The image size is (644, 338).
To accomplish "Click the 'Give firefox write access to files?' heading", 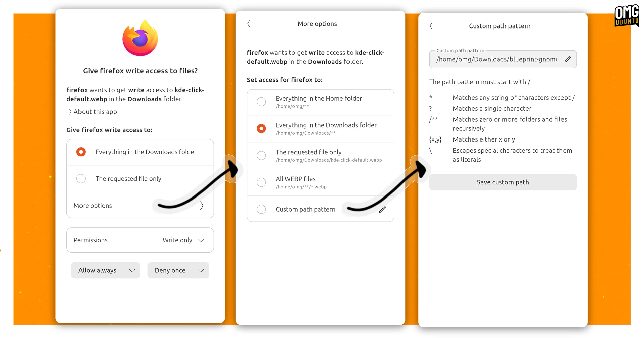I will (140, 71).
